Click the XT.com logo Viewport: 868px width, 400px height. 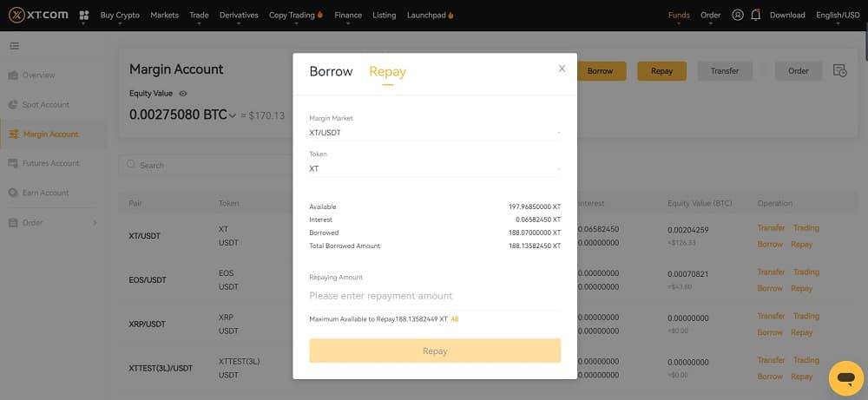(38, 15)
